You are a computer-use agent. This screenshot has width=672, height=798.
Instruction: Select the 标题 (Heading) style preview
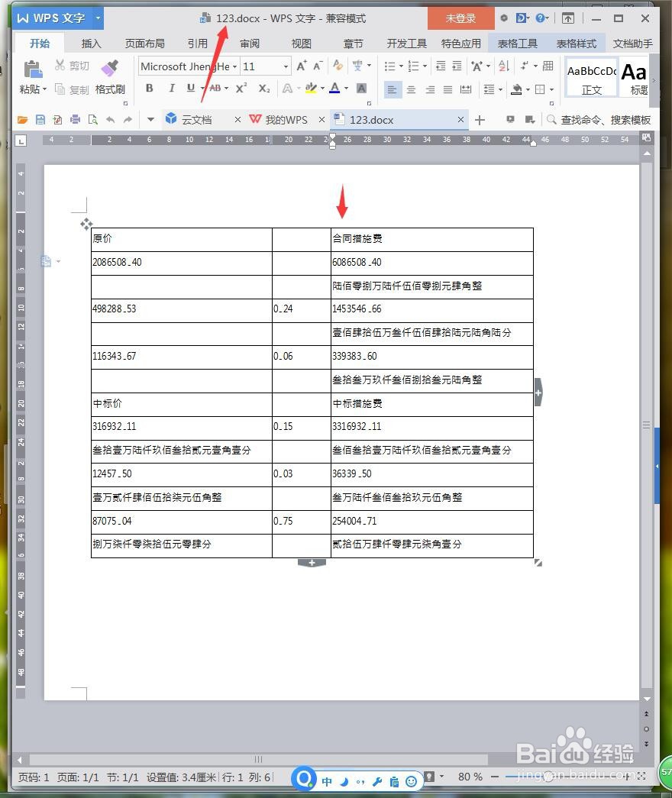(x=635, y=78)
